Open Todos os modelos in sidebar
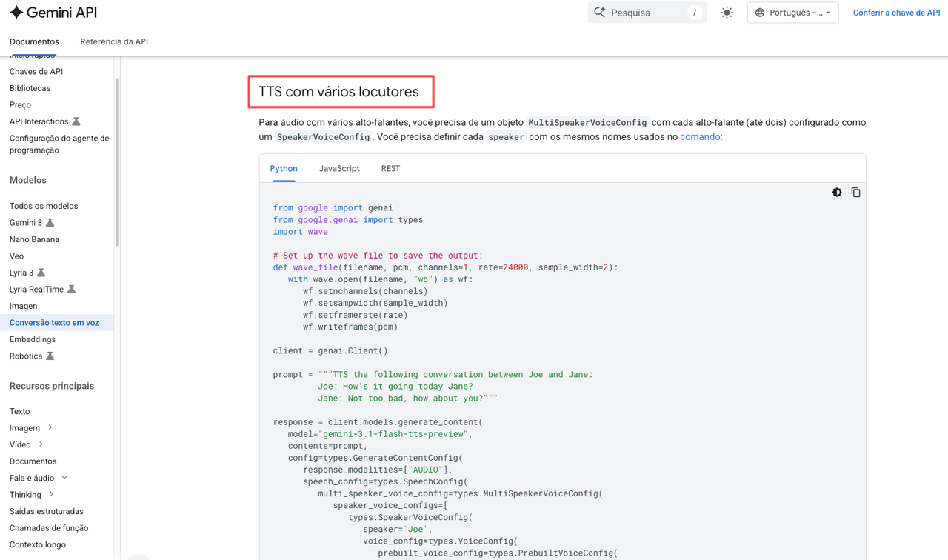 pyautogui.click(x=44, y=206)
